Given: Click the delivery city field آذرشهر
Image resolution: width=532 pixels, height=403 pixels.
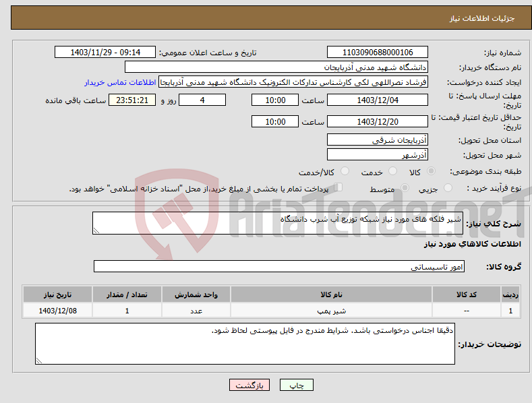Looking at the screenshot, I should pos(378,155).
